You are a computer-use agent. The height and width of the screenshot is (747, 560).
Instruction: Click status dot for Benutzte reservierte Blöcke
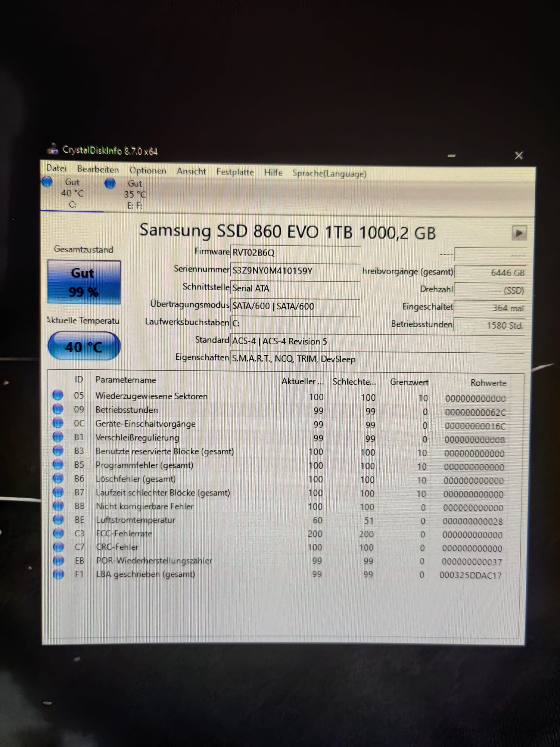pos(58,450)
